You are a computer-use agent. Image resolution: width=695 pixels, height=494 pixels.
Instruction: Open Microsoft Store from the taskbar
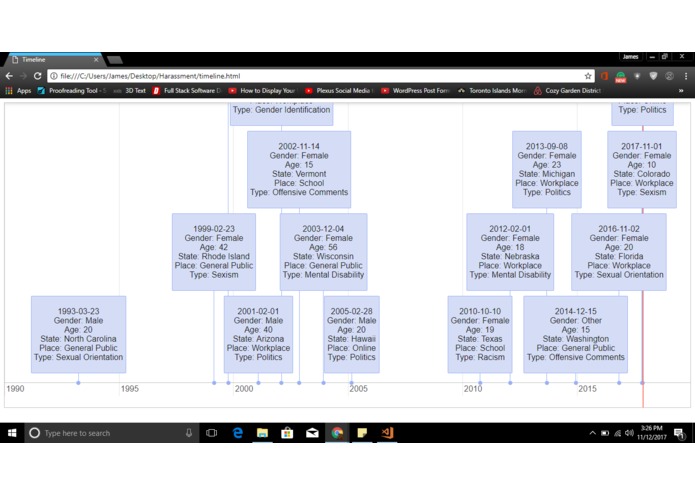pyautogui.click(x=287, y=433)
